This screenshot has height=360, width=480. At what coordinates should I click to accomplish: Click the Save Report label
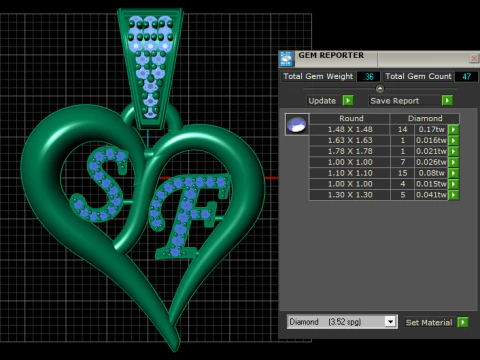point(395,101)
